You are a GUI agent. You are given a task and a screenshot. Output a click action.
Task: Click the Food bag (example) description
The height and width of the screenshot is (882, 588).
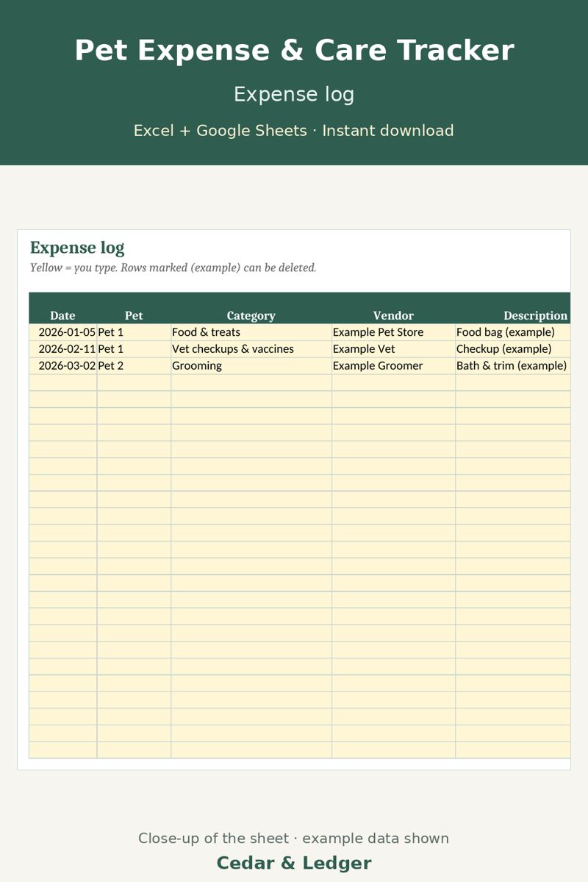[513, 332]
